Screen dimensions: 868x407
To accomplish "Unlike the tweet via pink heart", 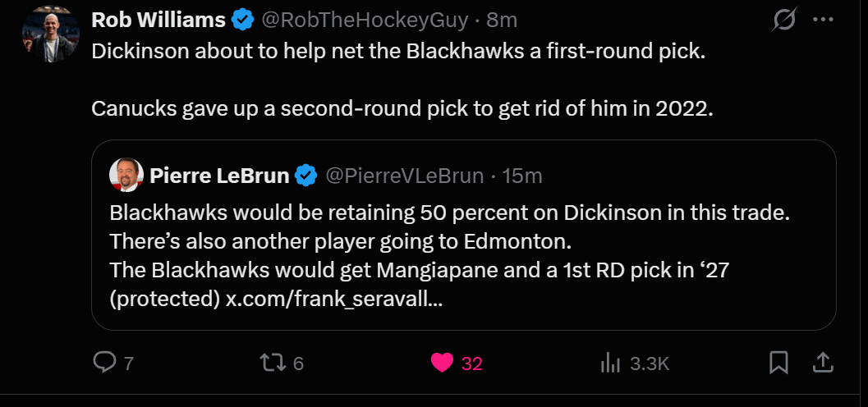I will tap(443, 362).
